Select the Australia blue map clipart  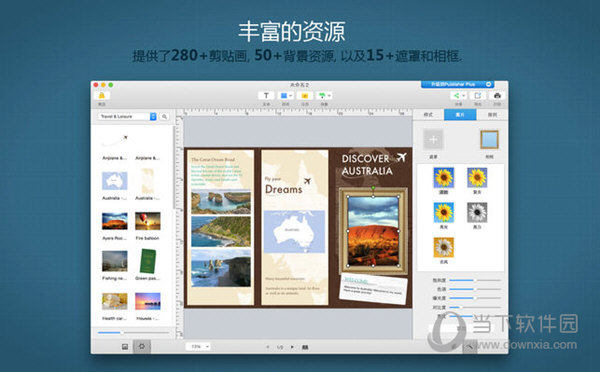coord(114,181)
